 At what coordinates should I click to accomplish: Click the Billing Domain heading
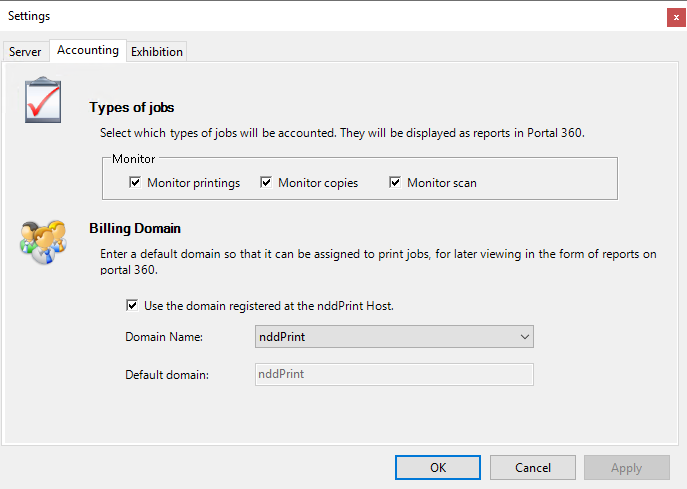click(x=134, y=228)
